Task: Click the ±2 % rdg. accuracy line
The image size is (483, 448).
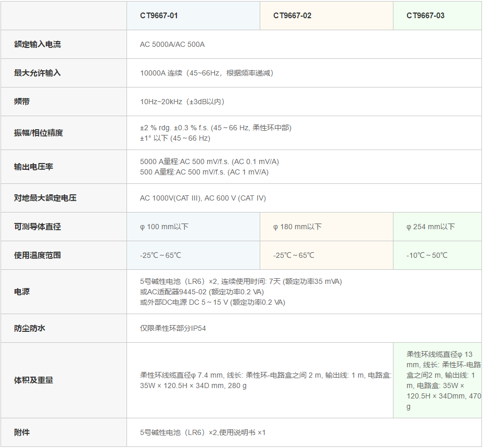Action: coord(215,128)
